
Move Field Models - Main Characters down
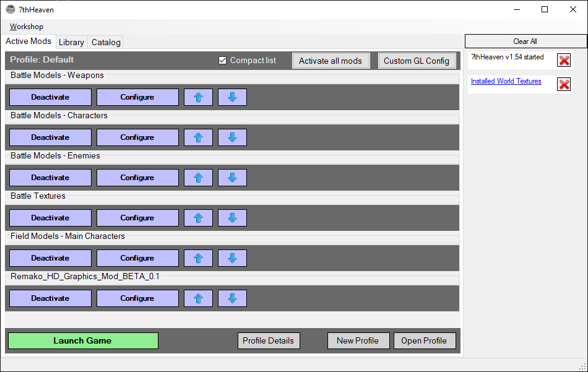[x=233, y=258]
